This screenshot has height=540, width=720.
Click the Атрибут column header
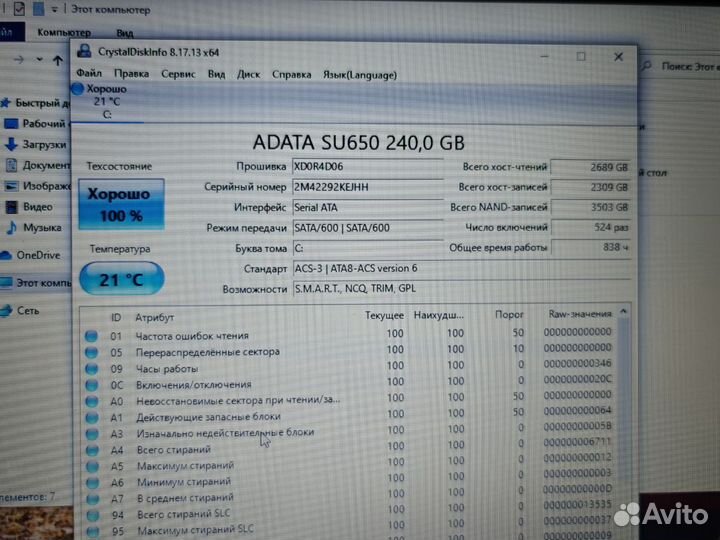pos(154,317)
